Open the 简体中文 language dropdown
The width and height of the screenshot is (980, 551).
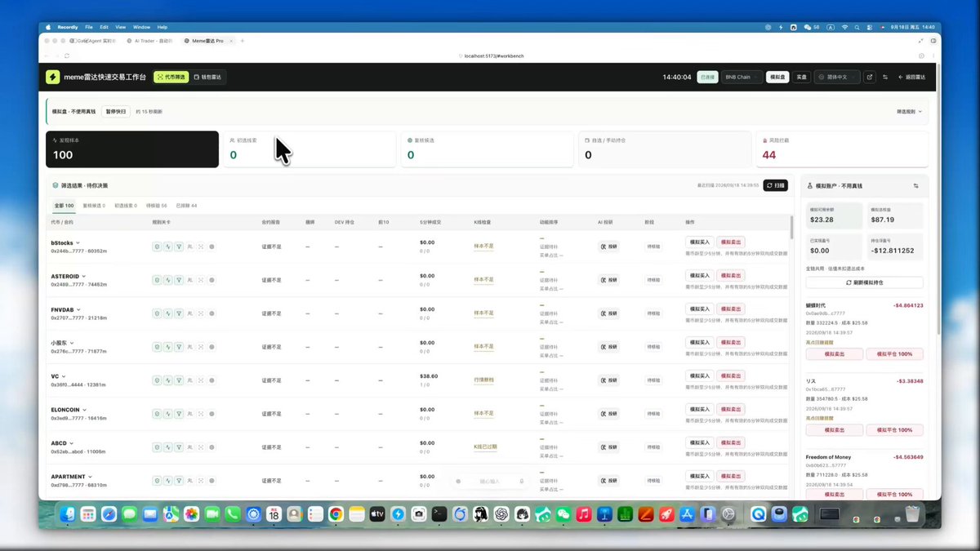click(837, 77)
